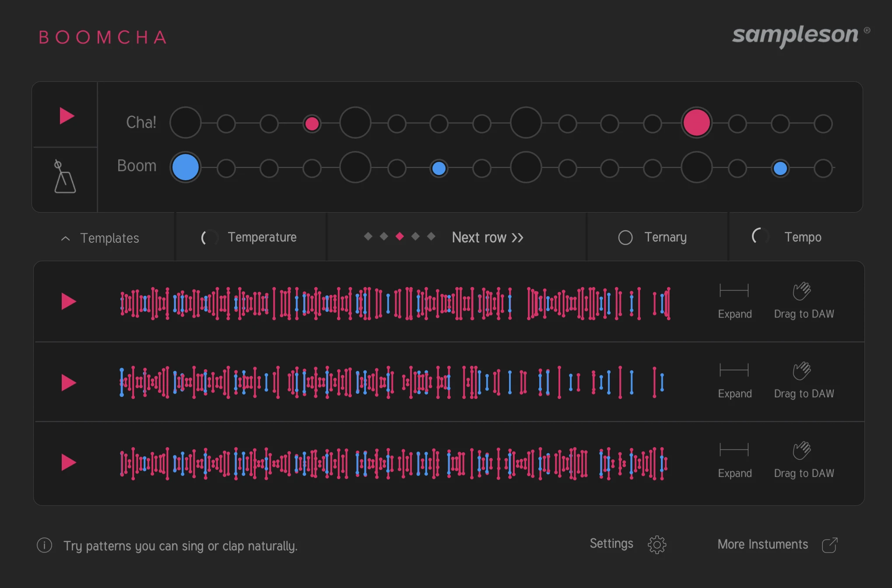Select the first row indicator diamond
892x588 pixels.
pos(368,237)
